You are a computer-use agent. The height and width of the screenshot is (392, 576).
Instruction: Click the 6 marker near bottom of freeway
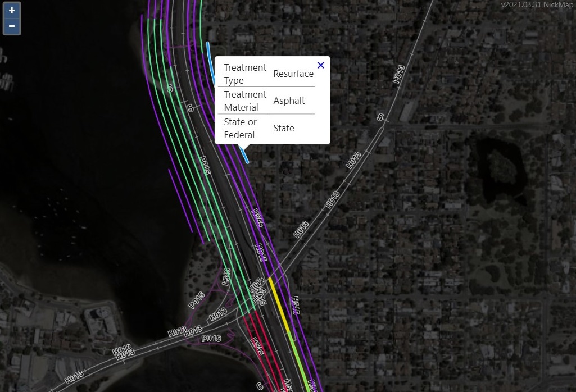(x=260, y=386)
